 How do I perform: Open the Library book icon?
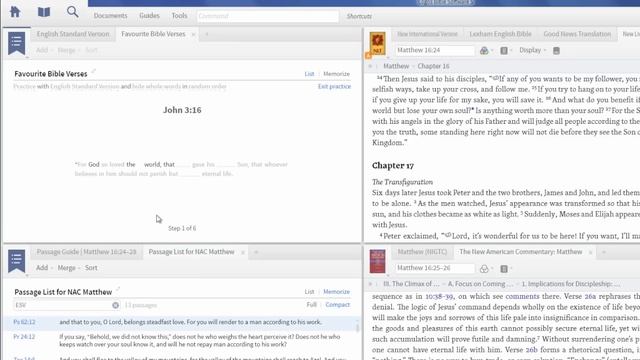pyautogui.click(x=44, y=12)
